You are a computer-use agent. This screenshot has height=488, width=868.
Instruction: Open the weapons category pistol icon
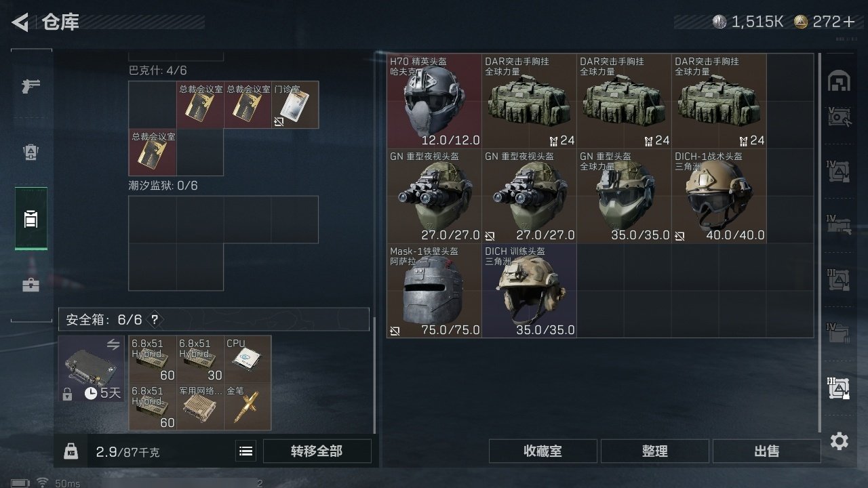pyautogui.click(x=31, y=86)
